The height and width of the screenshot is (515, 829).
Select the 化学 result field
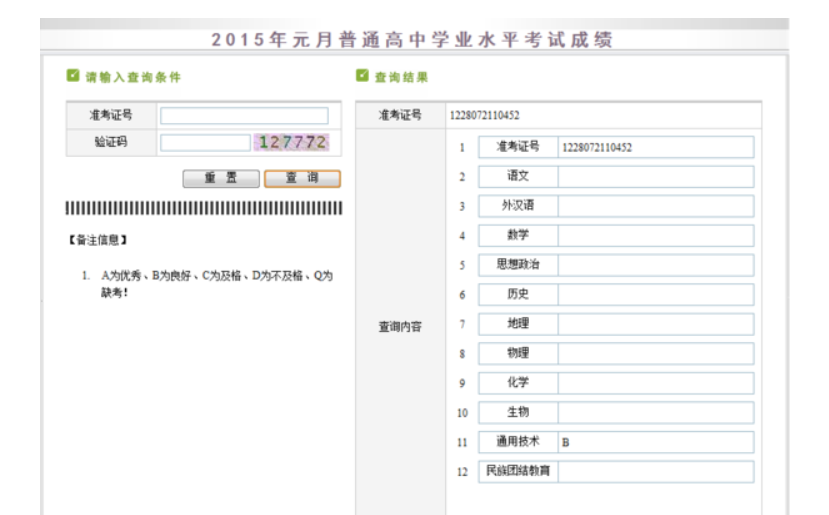[x=655, y=383]
